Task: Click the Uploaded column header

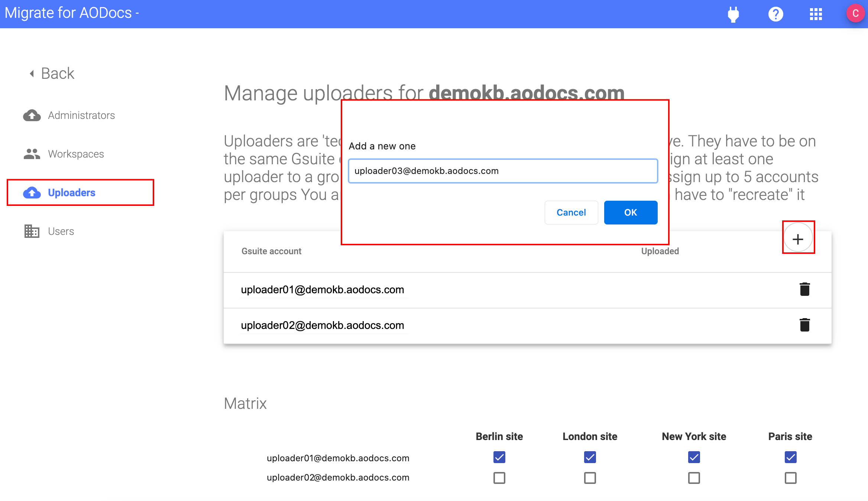Action: (660, 251)
